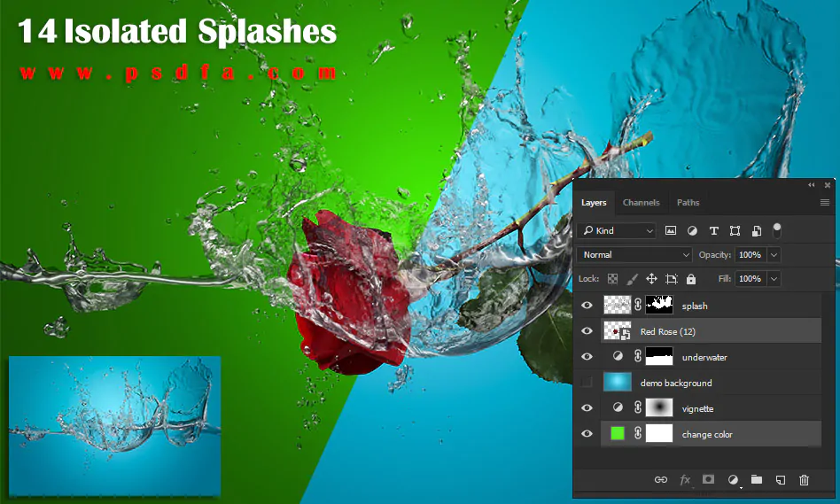This screenshot has height=504, width=840.
Task: Switch to the Paths tab
Action: [688, 203]
